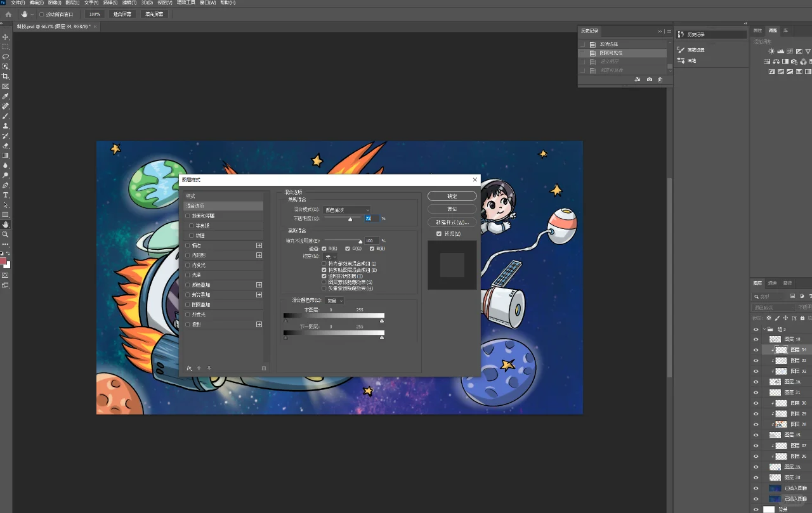Click the 填充屏幕 (Fill Screen) button
The width and height of the screenshot is (812, 513).
point(154,14)
